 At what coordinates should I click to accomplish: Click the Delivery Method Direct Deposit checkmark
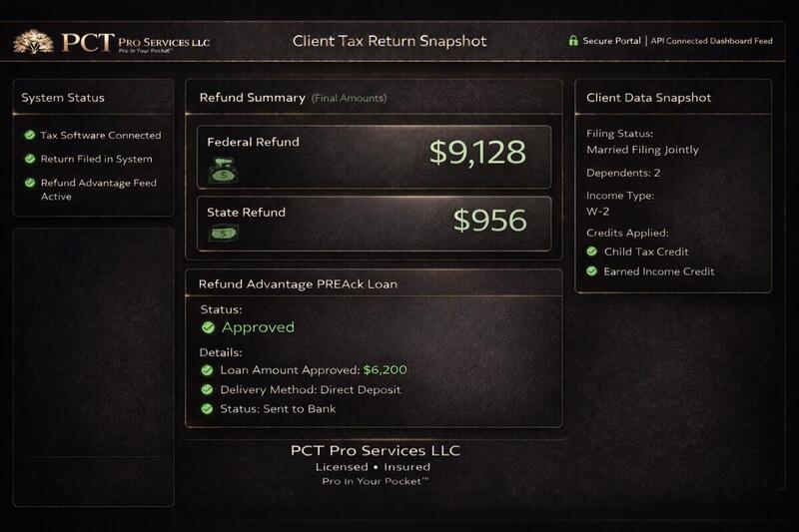(x=207, y=389)
